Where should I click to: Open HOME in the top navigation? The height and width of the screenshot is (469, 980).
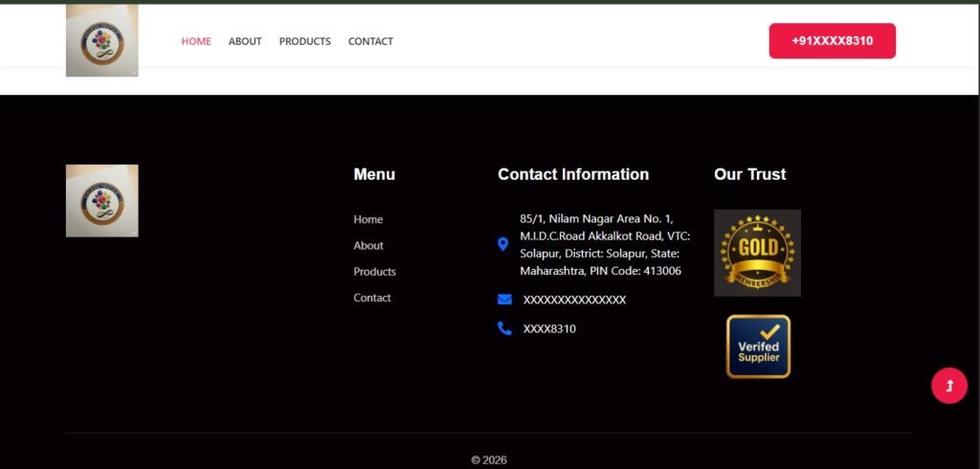point(196,41)
